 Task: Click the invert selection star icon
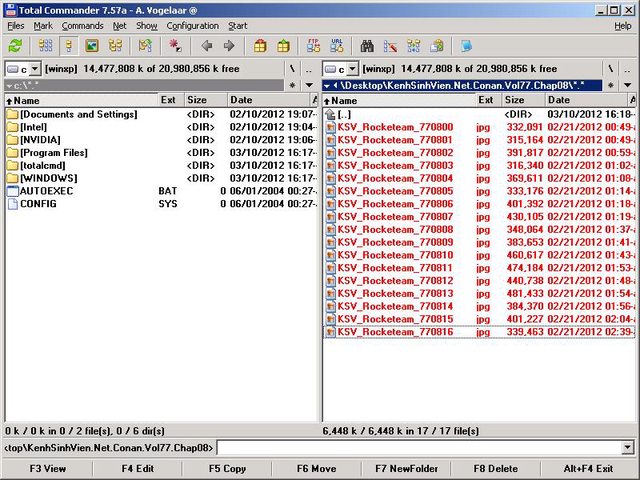[176, 46]
